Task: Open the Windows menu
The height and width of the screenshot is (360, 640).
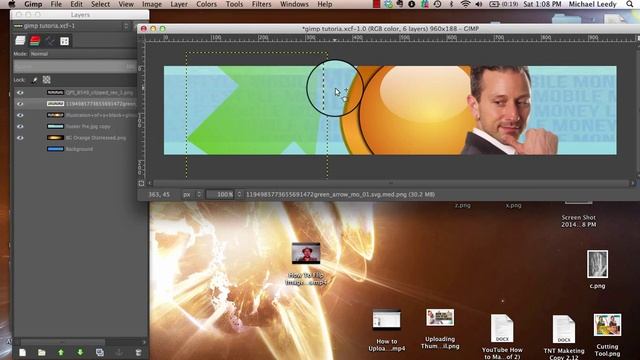Action: pyautogui.click(x=294, y=4)
